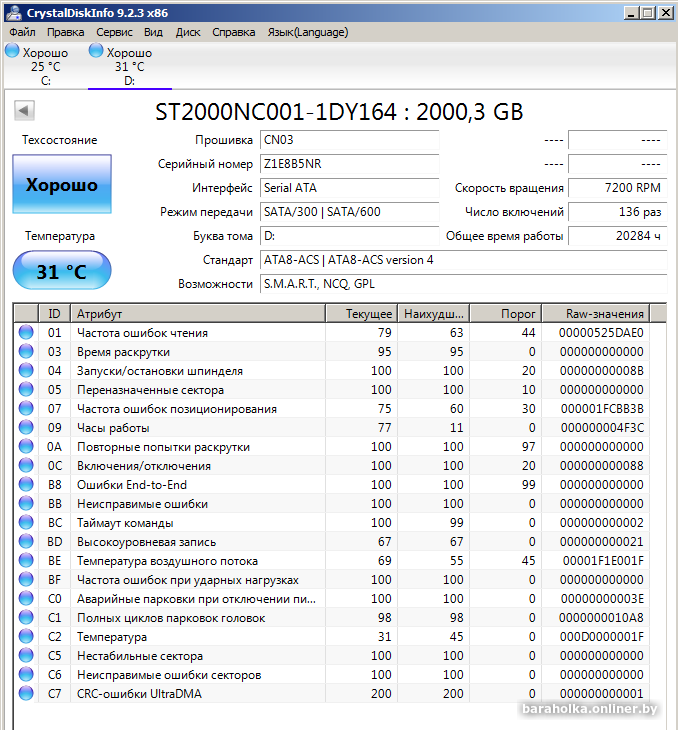Viewport: 678px width, 730px height.
Task: Click the serial number field Z1E8B5NR
Action: tap(348, 164)
